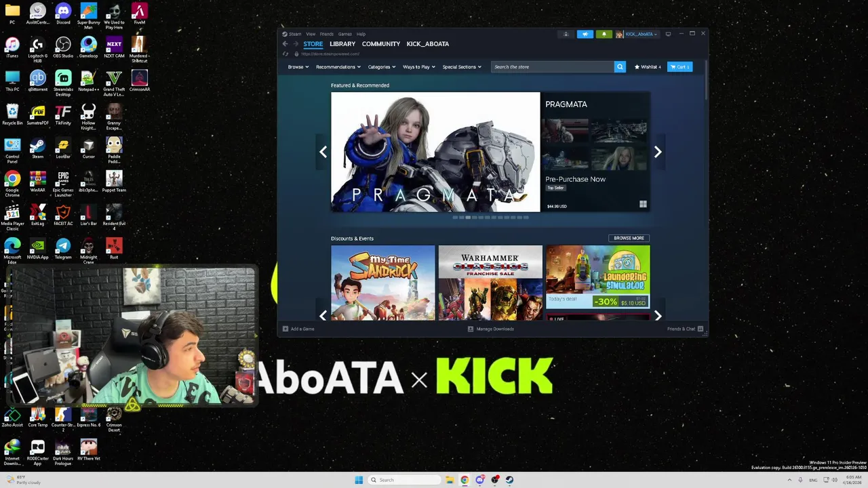Image resolution: width=868 pixels, height=488 pixels.
Task: Open Steam notifications bell
Action: tap(604, 34)
